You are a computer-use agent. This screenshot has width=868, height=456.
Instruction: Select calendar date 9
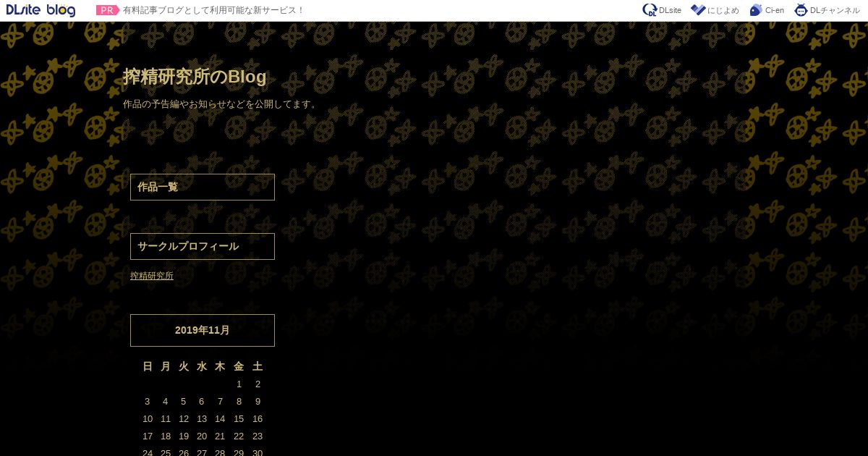pyautogui.click(x=258, y=402)
